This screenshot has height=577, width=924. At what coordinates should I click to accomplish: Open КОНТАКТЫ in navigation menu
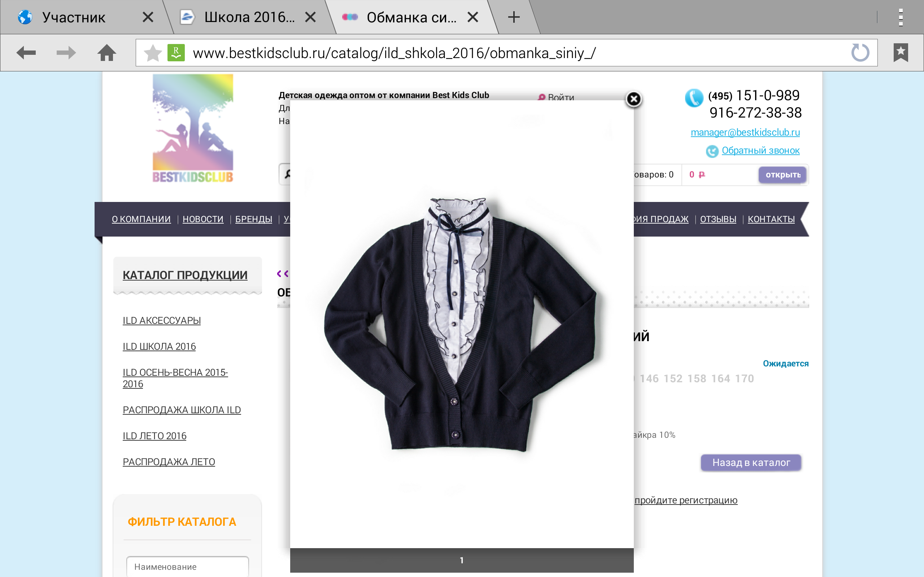click(x=771, y=219)
